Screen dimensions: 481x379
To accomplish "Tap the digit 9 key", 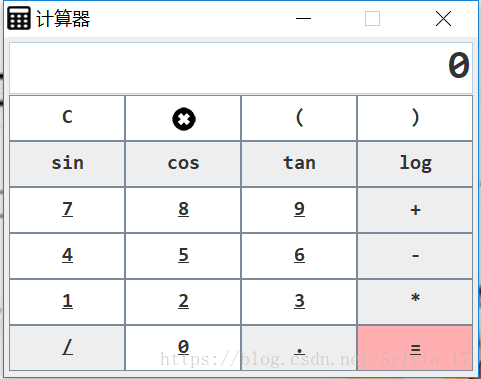I will tap(299, 210).
